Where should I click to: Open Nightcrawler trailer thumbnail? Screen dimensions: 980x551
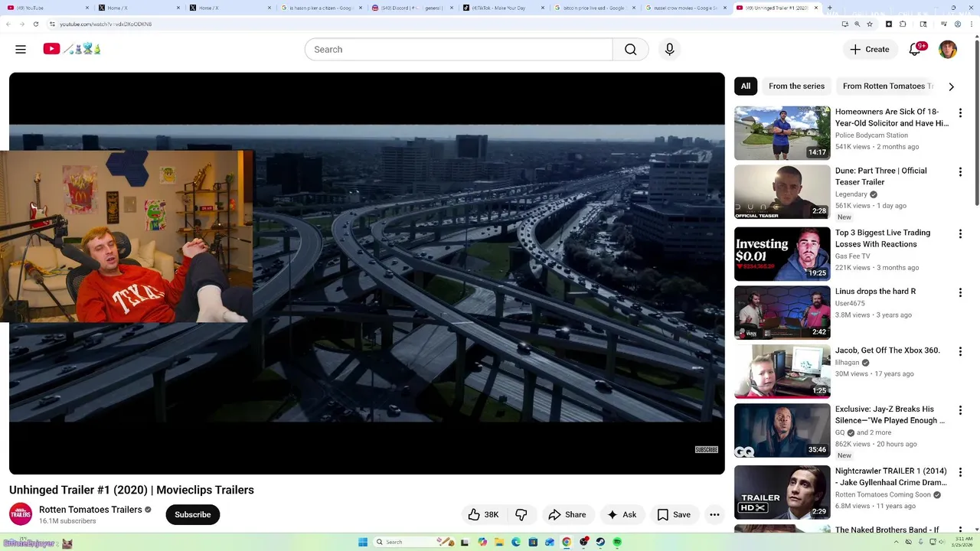tap(782, 492)
